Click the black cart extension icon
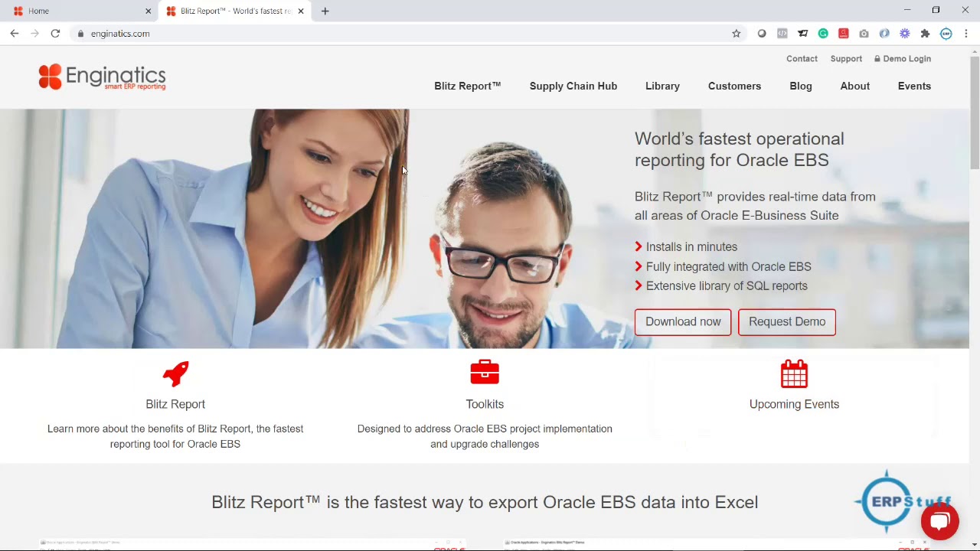Viewport: 980px width, 551px height. click(802, 34)
